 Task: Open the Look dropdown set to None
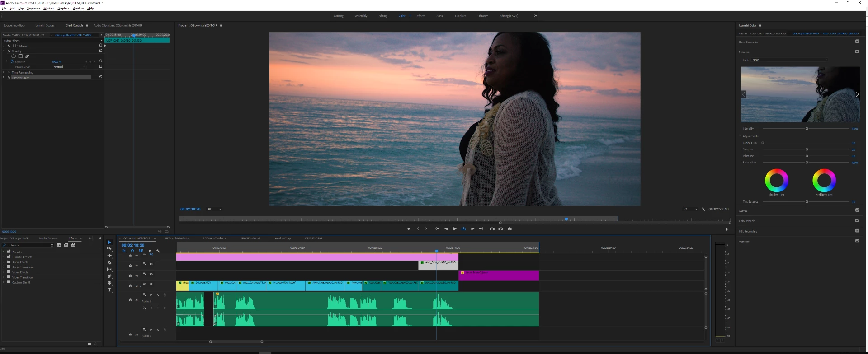pos(789,60)
